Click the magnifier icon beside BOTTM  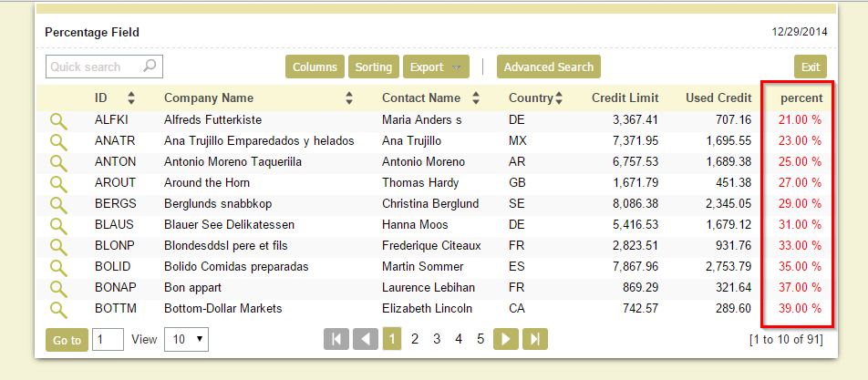coord(58,309)
